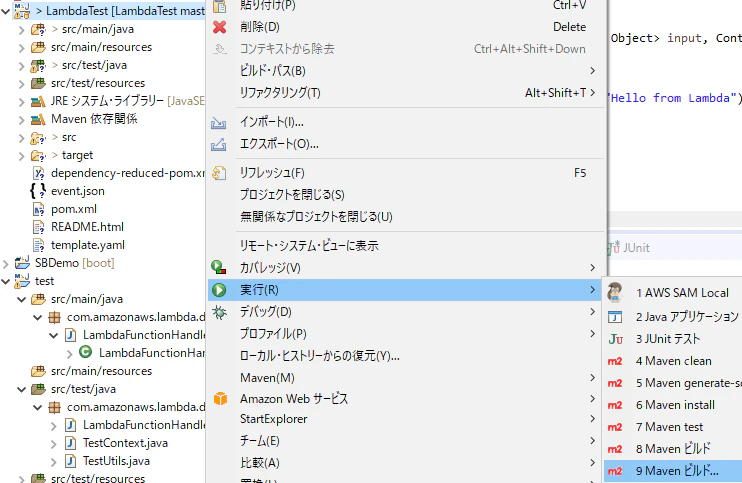Open the チーム(E) submenu

(x=407, y=441)
